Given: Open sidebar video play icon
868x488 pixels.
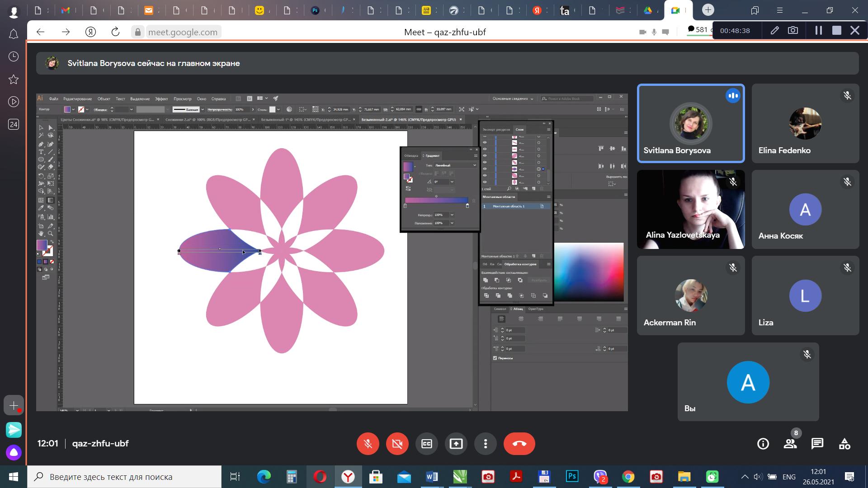Looking at the screenshot, I should [x=14, y=102].
